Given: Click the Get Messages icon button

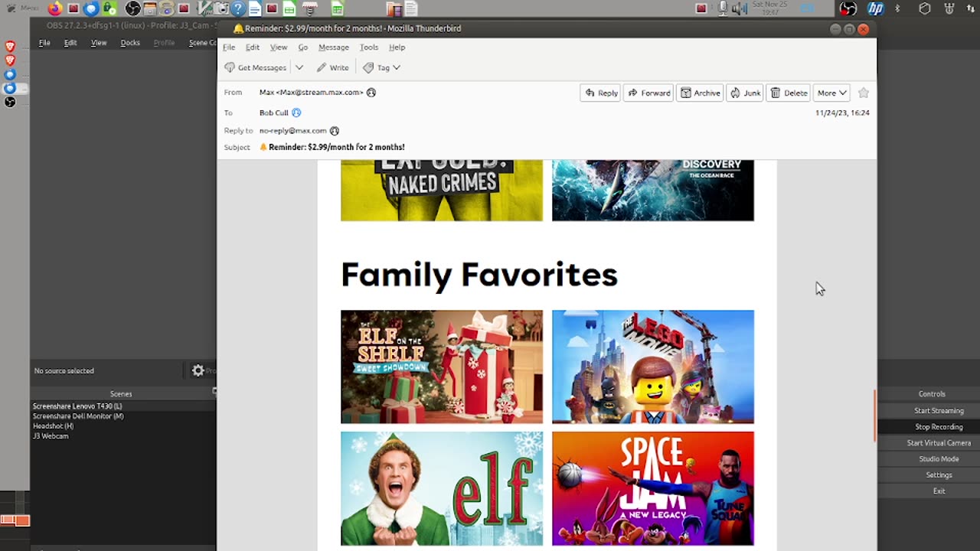Looking at the screenshot, I should [255, 67].
